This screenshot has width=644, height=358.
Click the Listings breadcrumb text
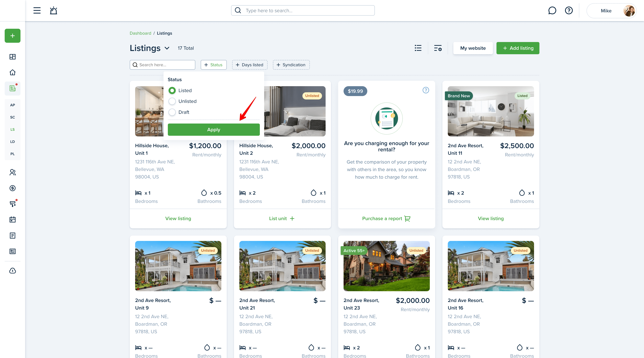[164, 33]
